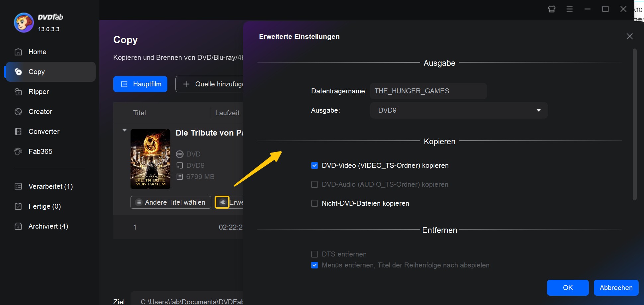Click Andere Titel wählen button
644x305 pixels.
(171, 202)
